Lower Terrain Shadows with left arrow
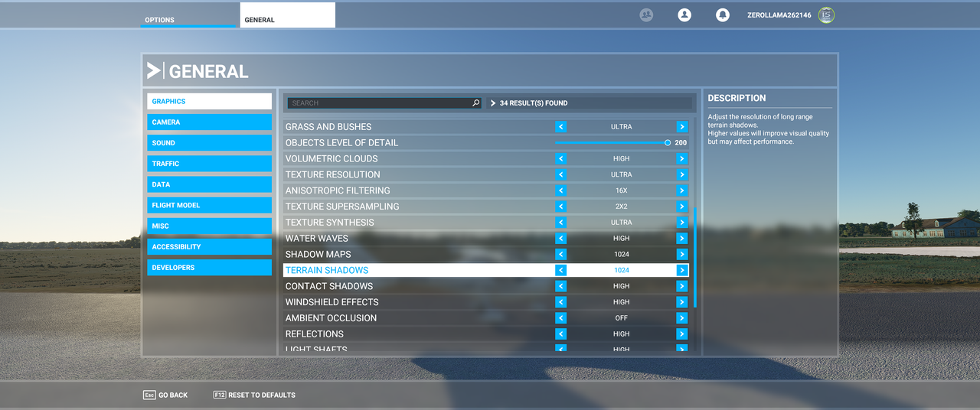The height and width of the screenshot is (410, 980). 560,270
